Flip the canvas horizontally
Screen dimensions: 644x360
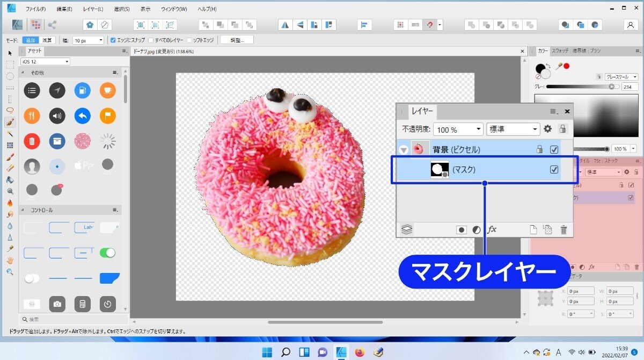287,24
